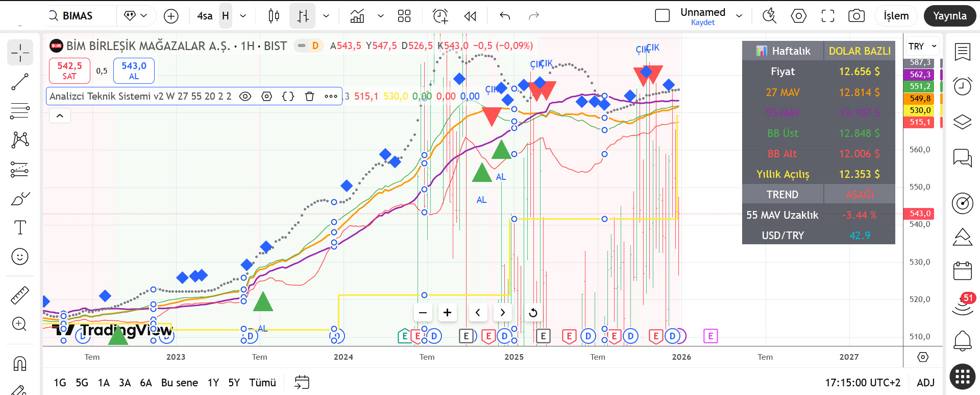Select the 1Y time range
The image size is (980, 395).
point(213,383)
